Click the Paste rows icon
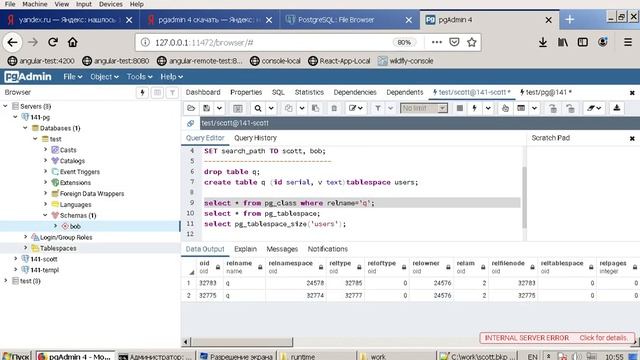Screen dimensions: 640x360 point(315,108)
